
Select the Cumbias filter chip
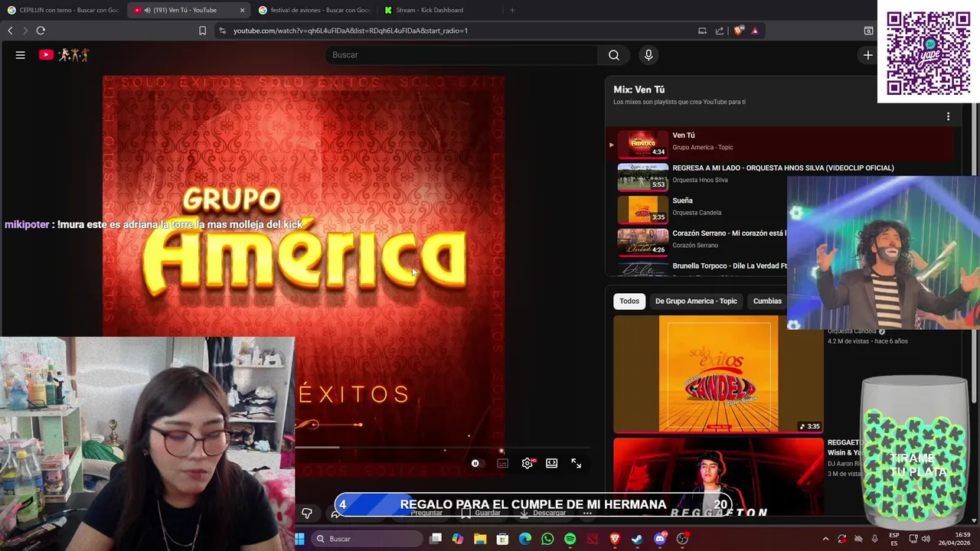pos(767,302)
